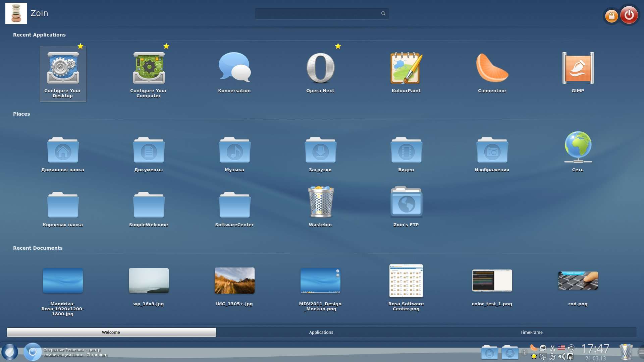Screen dimensions: 644x362
Task: Unstar Configure Your Desktop favorite
Action: point(80,46)
